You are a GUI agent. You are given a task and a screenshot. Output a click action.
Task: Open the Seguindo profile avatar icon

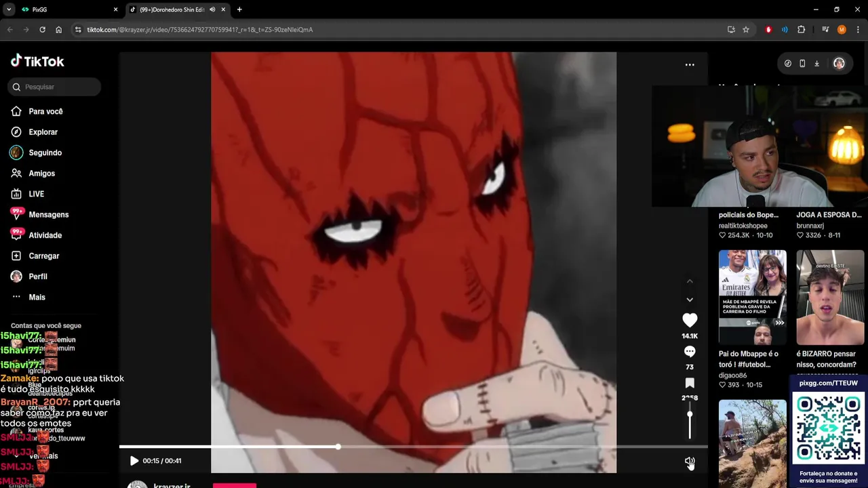pos(16,152)
